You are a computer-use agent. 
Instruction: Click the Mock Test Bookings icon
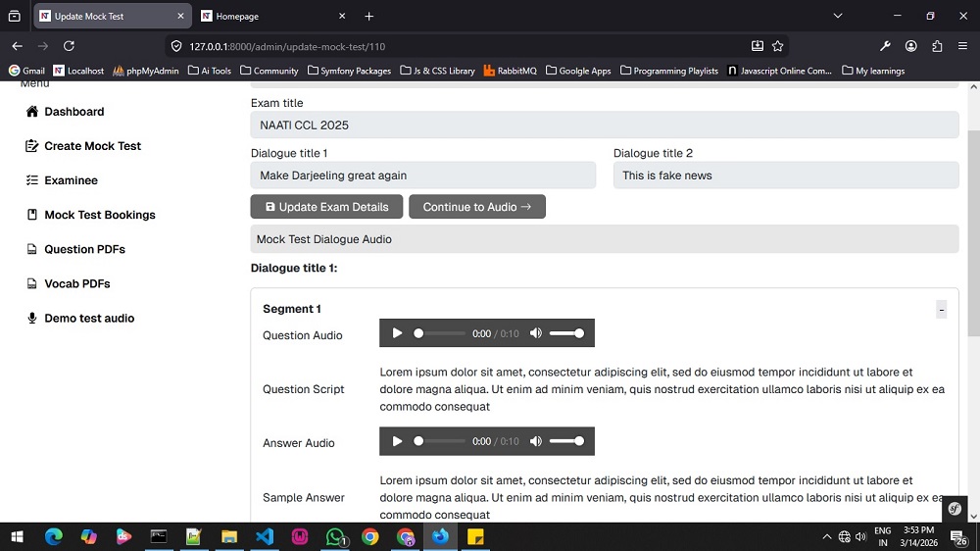point(32,215)
